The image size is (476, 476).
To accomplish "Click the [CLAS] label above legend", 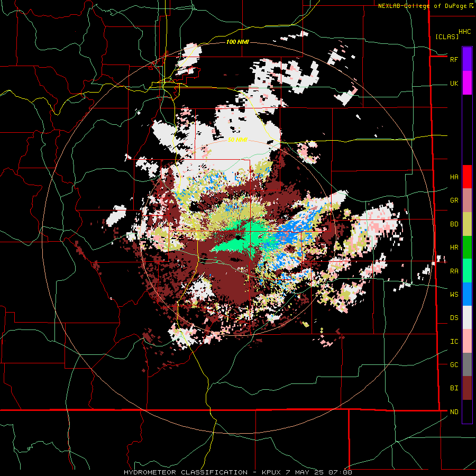I will (x=447, y=36).
